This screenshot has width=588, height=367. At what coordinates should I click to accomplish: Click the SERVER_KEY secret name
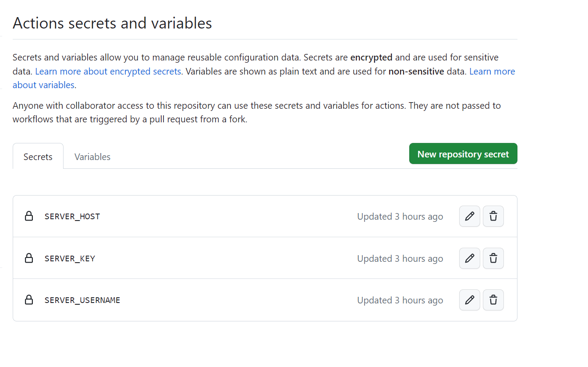tap(70, 259)
